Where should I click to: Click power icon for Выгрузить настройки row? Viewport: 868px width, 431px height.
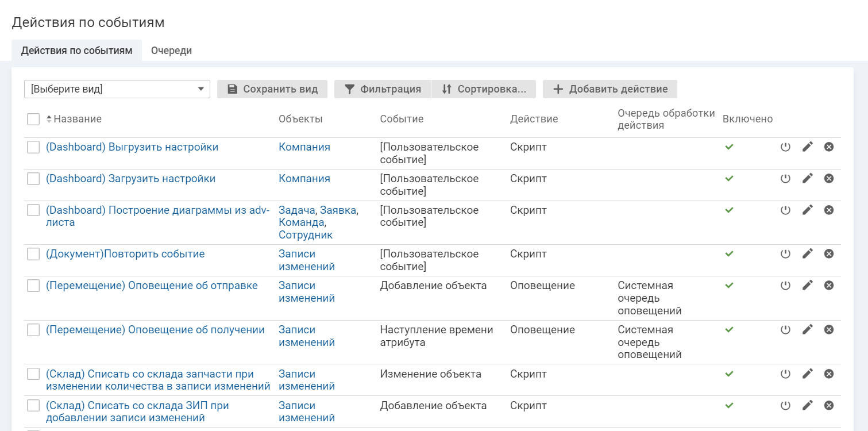785,147
